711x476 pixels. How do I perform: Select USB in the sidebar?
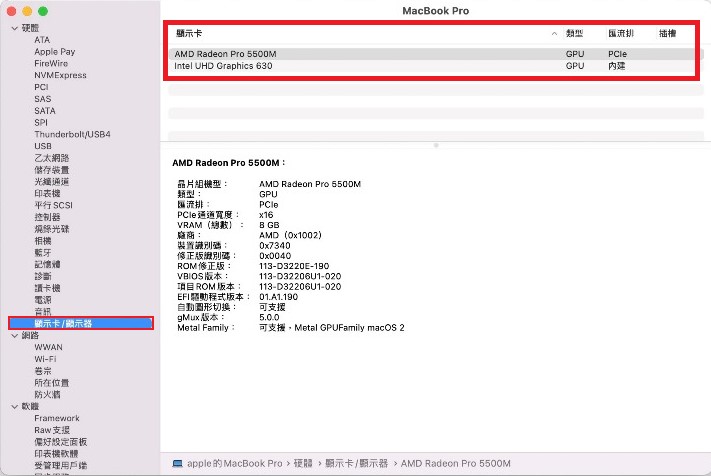coord(43,146)
